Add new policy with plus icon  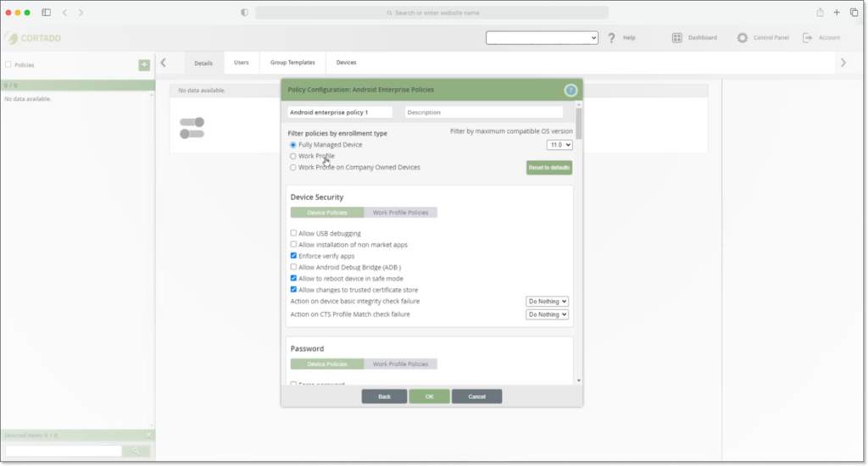point(144,64)
